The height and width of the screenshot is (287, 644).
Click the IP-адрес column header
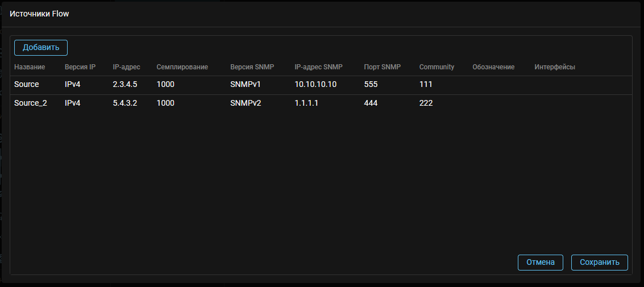[126, 67]
